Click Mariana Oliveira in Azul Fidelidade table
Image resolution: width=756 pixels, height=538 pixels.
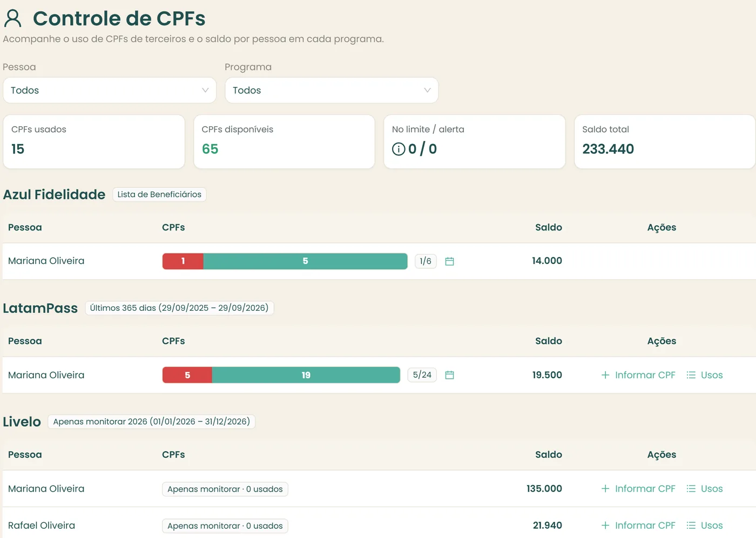coord(46,261)
